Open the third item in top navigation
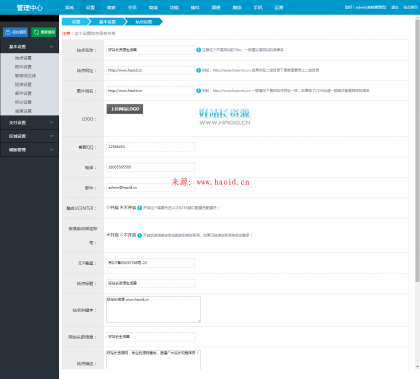This screenshot has width=420, height=379. click(111, 7)
